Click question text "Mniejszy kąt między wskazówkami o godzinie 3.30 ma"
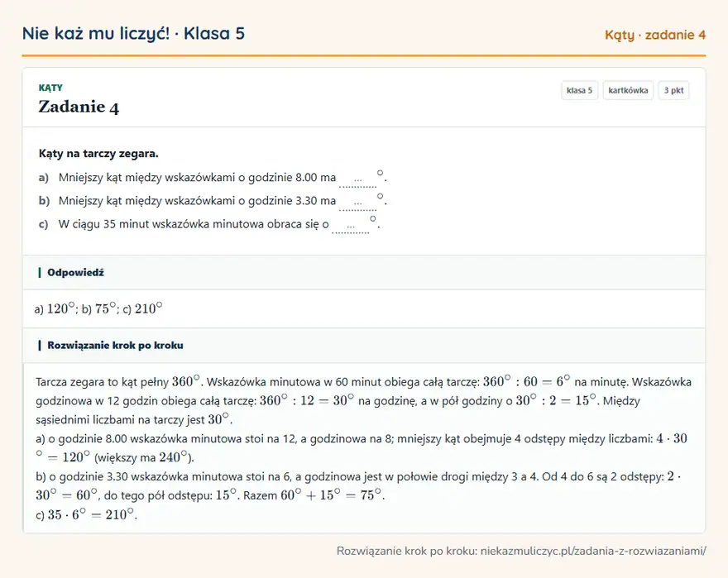 point(197,201)
